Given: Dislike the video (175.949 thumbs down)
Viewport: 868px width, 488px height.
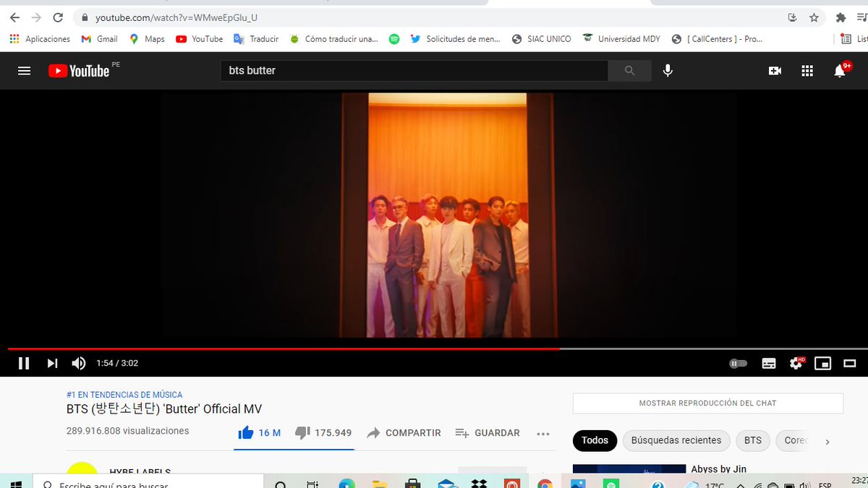Looking at the screenshot, I should (x=323, y=432).
